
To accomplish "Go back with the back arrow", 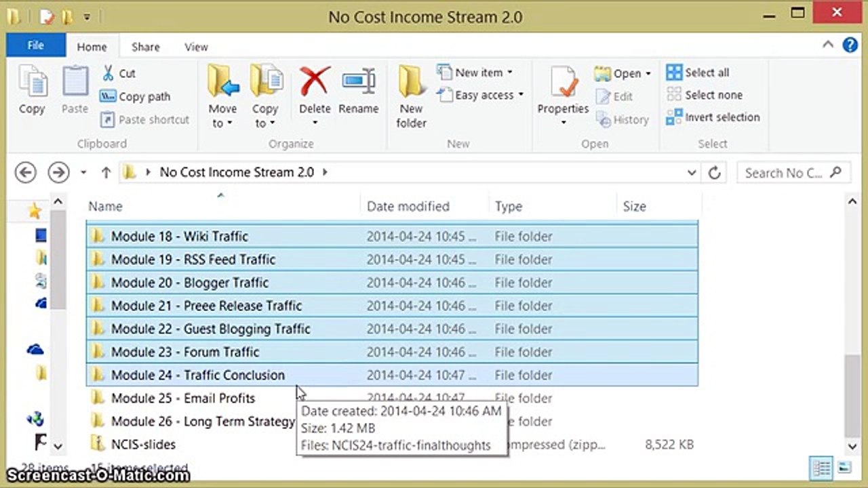I will tap(26, 172).
